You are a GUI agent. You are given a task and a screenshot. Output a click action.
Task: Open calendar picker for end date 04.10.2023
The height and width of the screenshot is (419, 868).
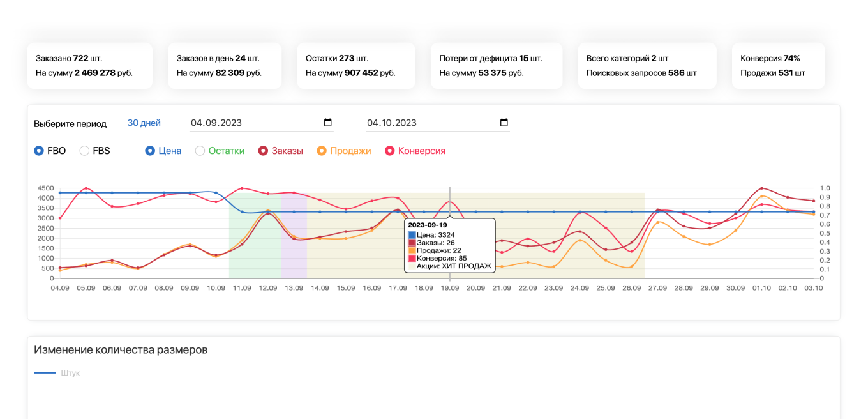click(x=504, y=123)
